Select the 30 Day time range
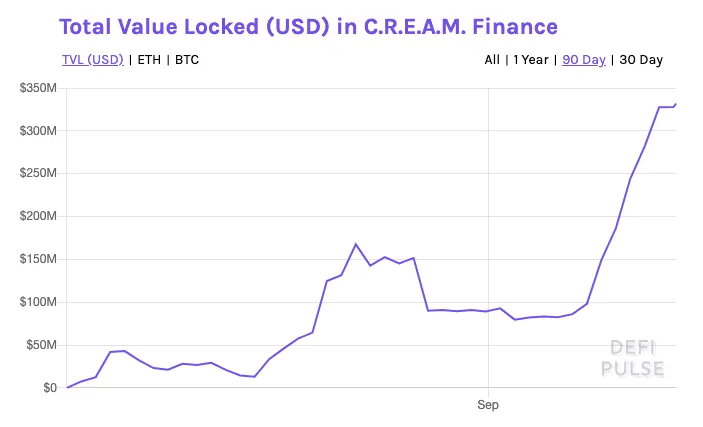This screenshot has height=427, width=703. tap(641, 60)
